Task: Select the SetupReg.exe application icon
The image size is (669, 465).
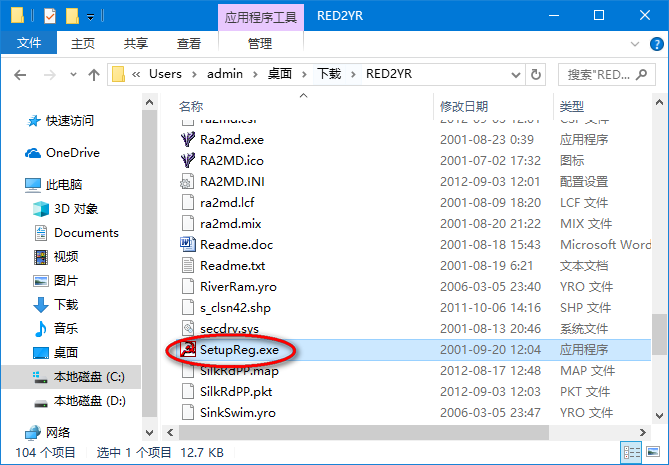Action: pos(187,349)
